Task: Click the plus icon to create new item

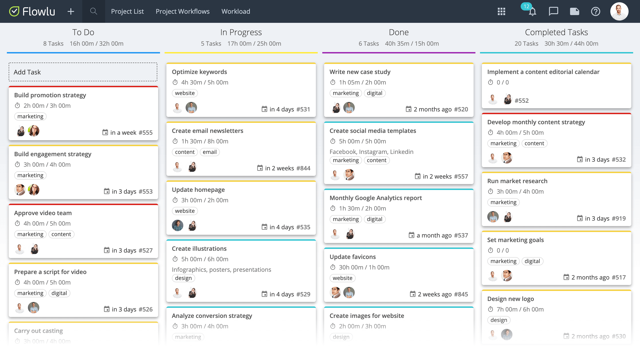Action: coord(71,11)
